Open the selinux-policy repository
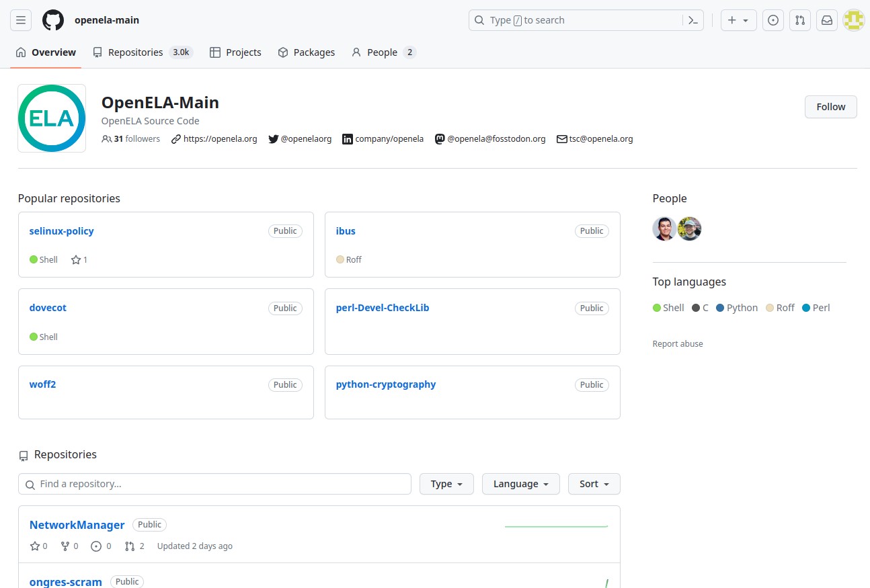This screenshot has width=870, height=588. 62,231
